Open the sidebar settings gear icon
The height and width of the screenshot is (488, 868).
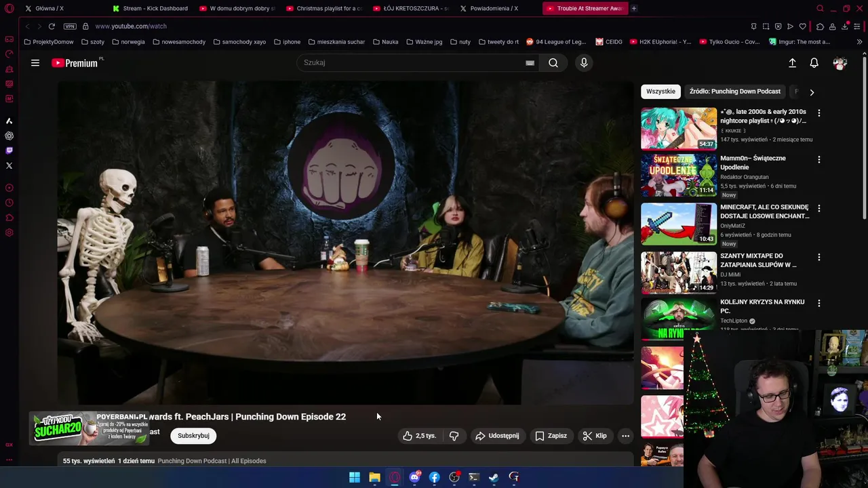pyautogui.click(x=9, y=232)
